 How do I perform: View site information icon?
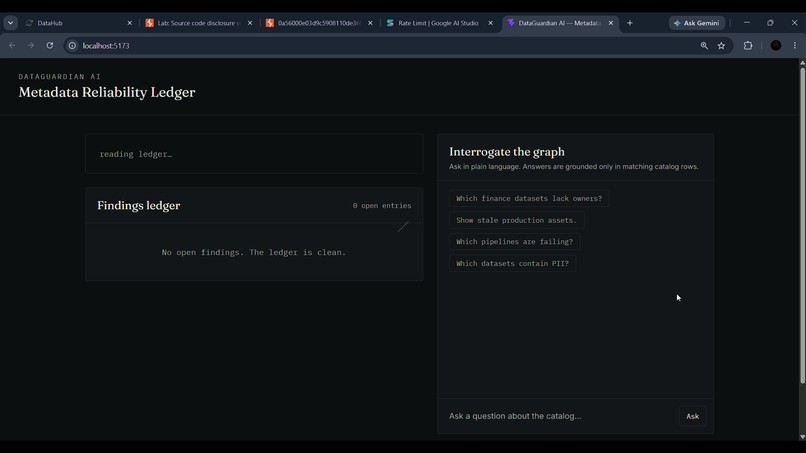pyautogui.click(x=72, y=45)
